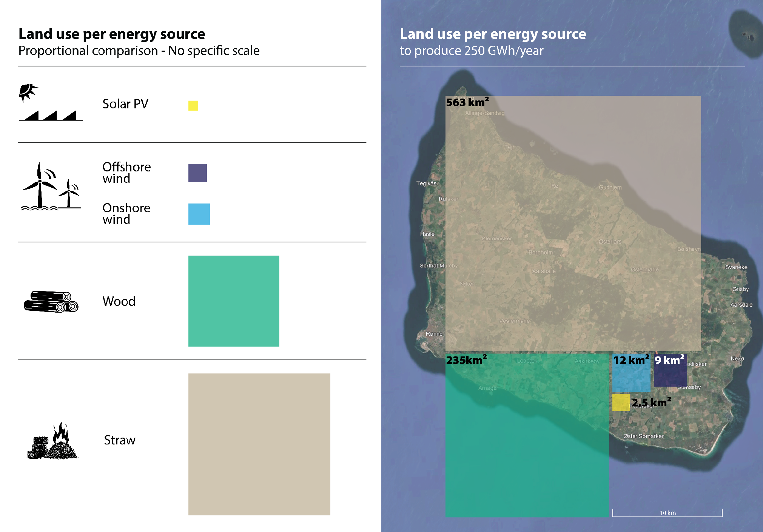The height and width of the screenshot is (532, 763).
Task: Click the '563 km²' area label
Action: (x=467, y=102)
